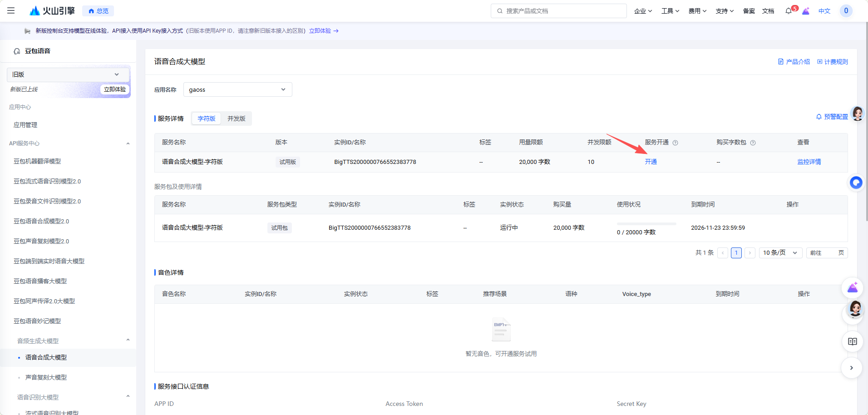Open the user account avatar labeled 0

point(846,11)
